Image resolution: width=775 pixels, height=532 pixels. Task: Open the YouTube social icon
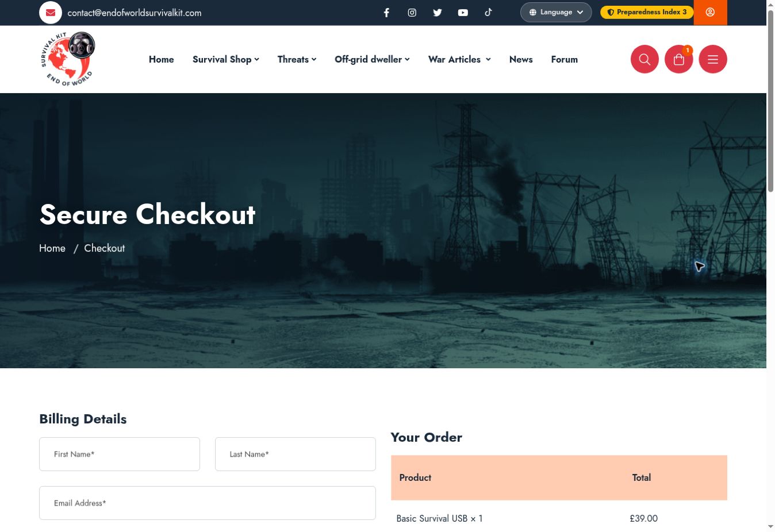pos(463,13)
